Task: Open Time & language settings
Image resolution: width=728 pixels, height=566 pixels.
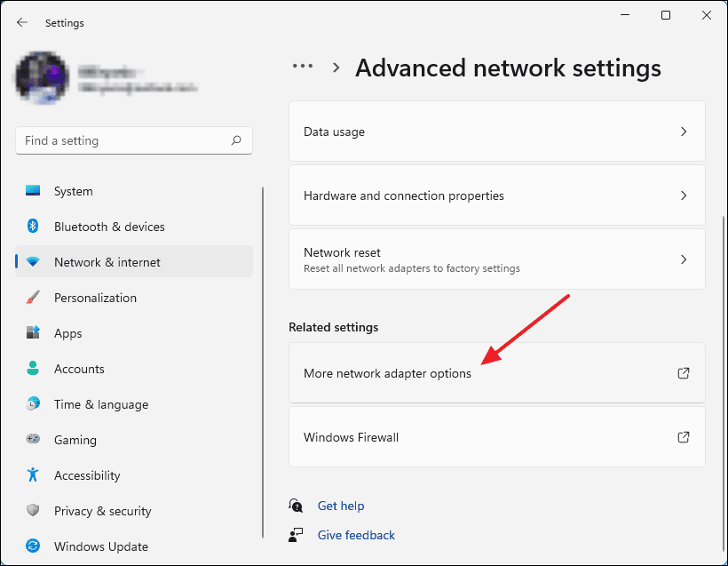Action: tap(134, 403)
